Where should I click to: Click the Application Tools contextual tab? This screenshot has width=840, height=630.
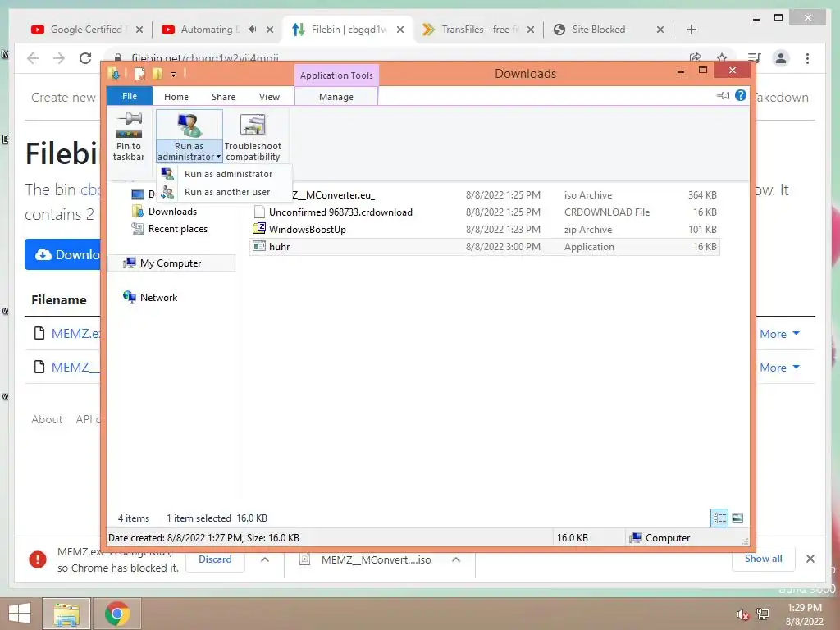[x=336, y=75]
